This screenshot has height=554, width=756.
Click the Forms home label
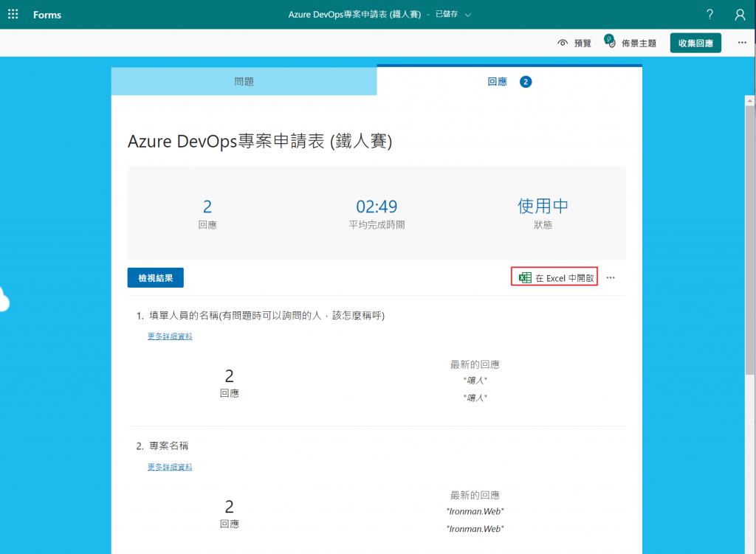point(47,15)
